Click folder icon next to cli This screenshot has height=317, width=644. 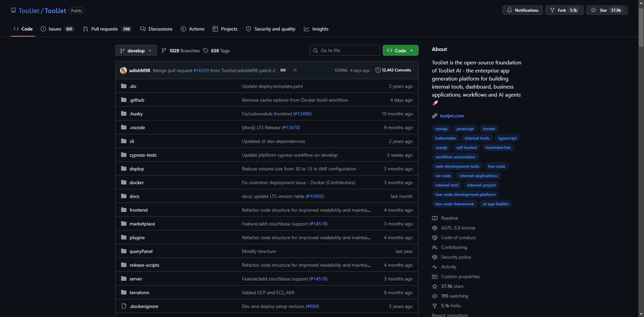124,141
